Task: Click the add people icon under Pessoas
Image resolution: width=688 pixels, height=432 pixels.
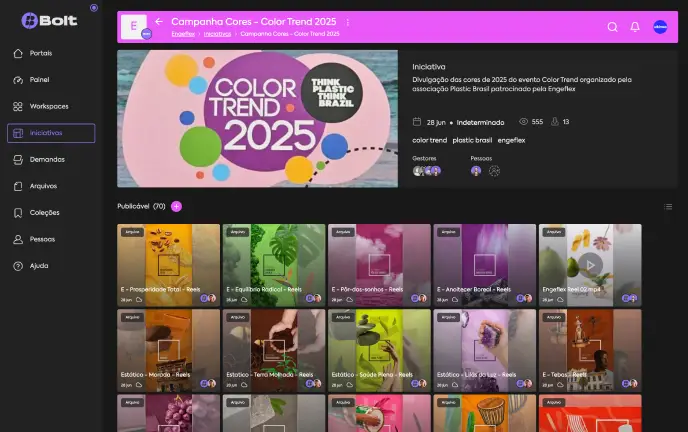Action: [x=494, y=171]
